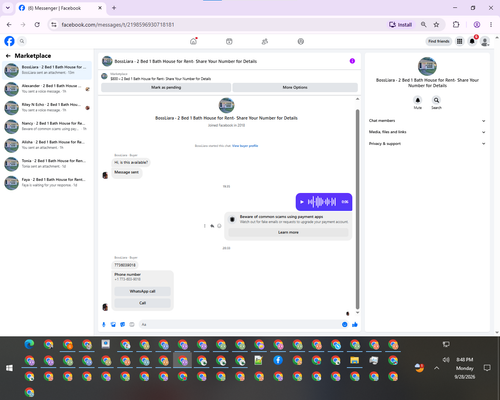Image resolution: width=500 pixels, height=400 pixels.
Task: Open the Marketplace store icon in top navigation
Action: click(x=229, y=41)
